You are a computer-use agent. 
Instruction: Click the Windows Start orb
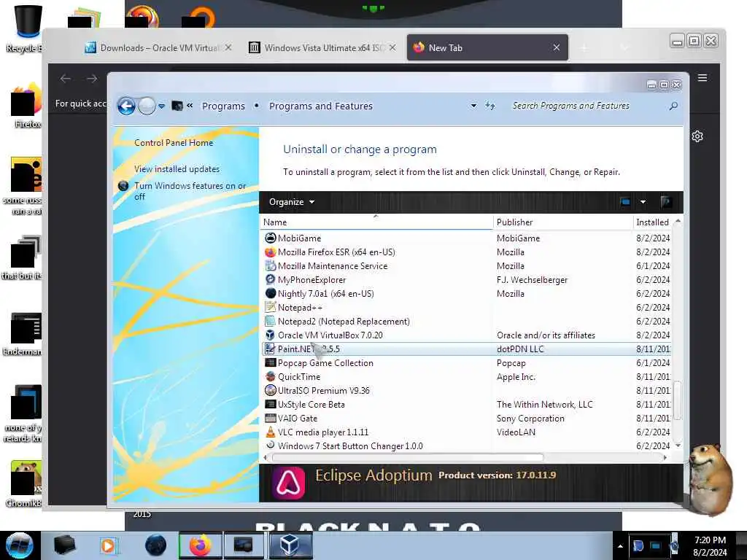20,545
